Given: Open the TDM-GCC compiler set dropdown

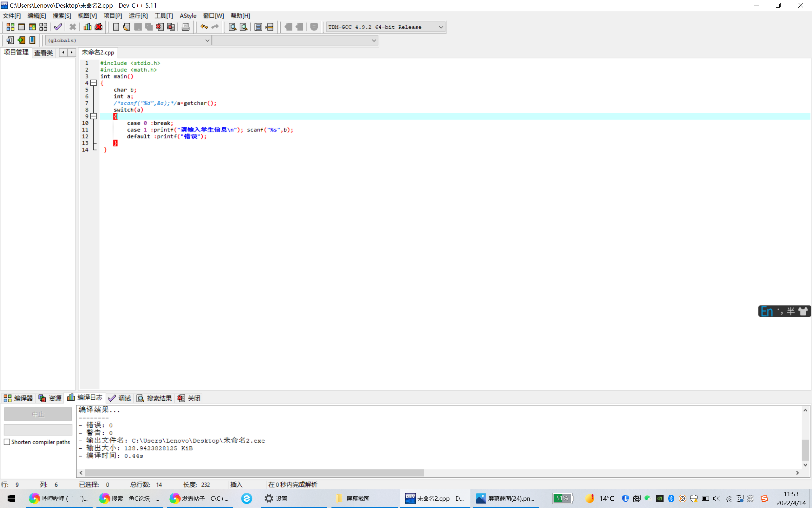Looking at the screenshot, I should pos(386,27).
